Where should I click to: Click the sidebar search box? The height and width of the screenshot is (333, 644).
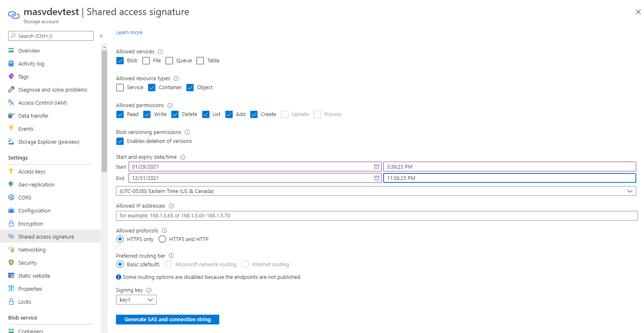click(51, 36)
